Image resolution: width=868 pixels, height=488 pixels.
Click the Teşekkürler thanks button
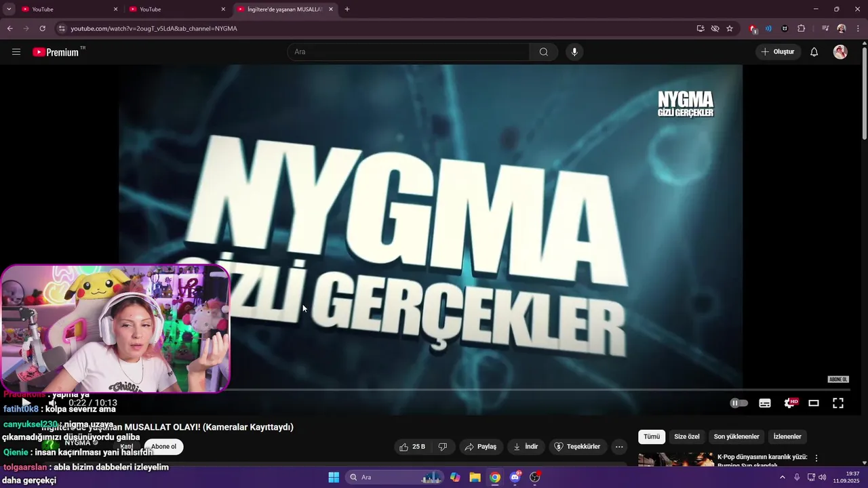tap(578, 447)
